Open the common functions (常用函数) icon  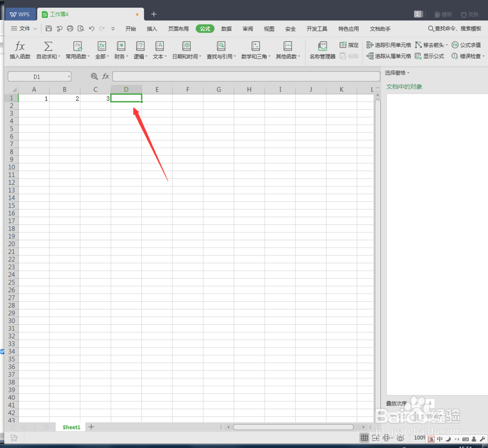click(78, 46)
